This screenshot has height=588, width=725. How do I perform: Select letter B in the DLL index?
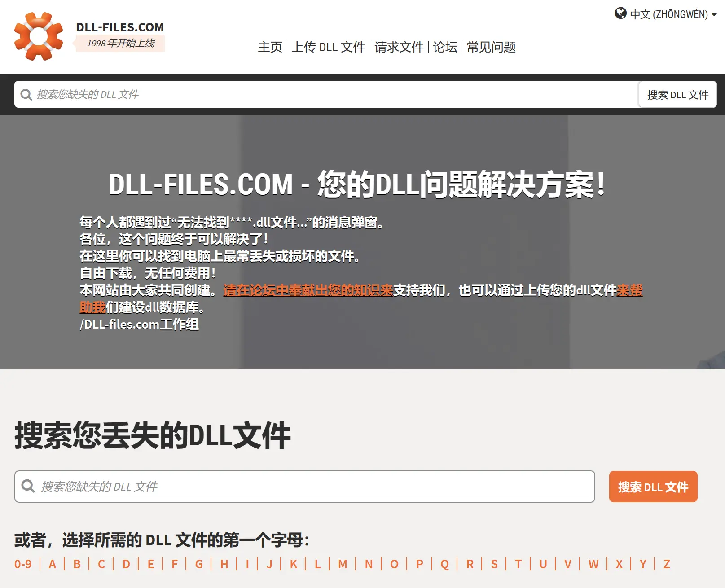(77, 564)
